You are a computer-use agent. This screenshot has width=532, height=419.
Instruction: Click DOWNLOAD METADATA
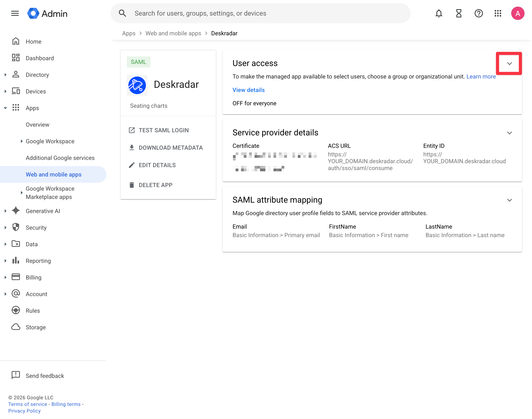point(166,147)
